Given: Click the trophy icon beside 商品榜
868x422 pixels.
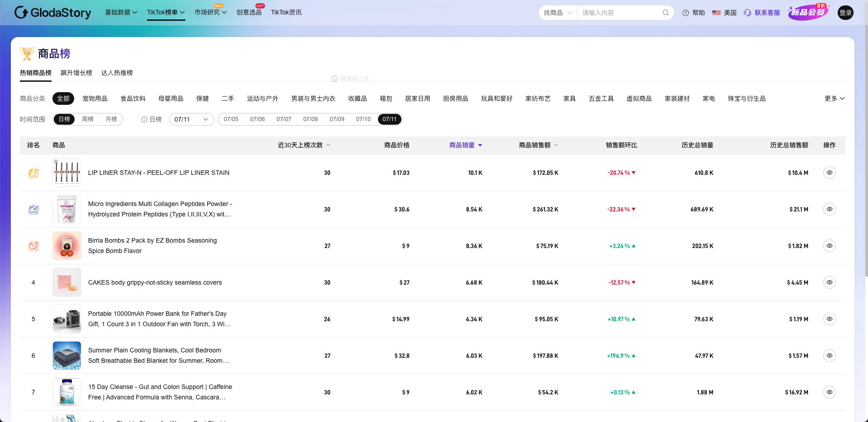Looking at the screenshot, I should point(27,53).
